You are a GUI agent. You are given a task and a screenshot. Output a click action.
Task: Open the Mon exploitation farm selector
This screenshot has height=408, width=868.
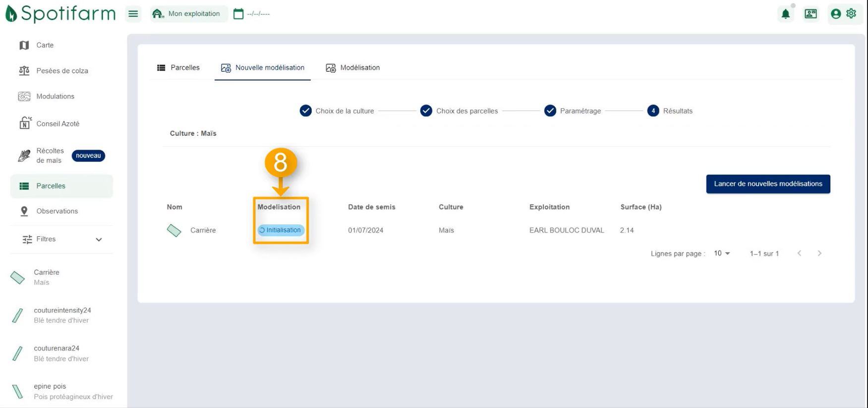click(188, 14)
